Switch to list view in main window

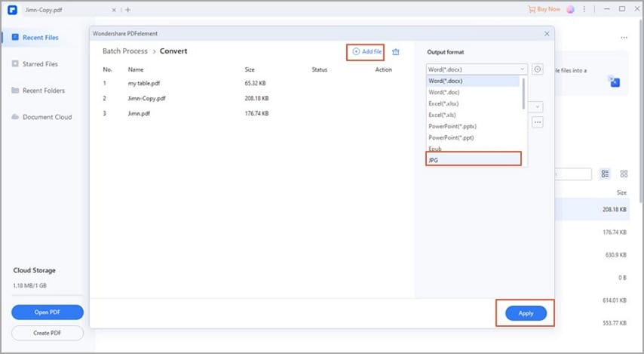(605, 174)
